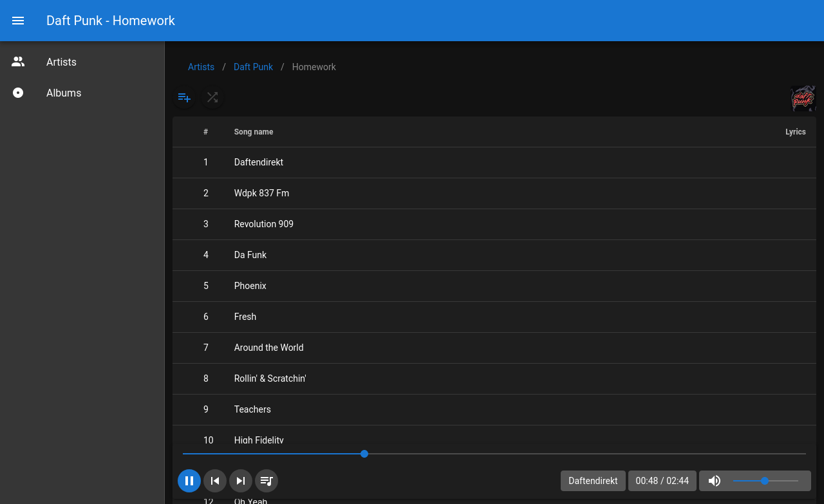Select the Revolution 909 track

click(x=494, y=225)
